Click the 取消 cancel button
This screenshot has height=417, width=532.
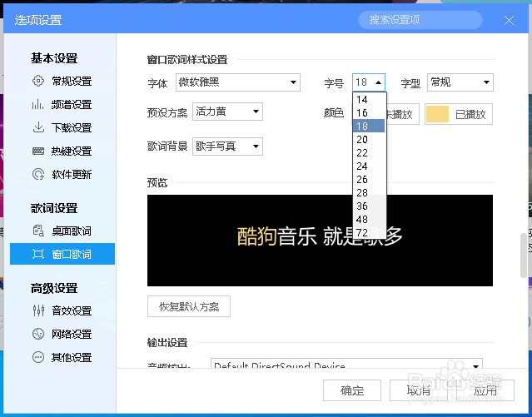(x=419, y=390)
